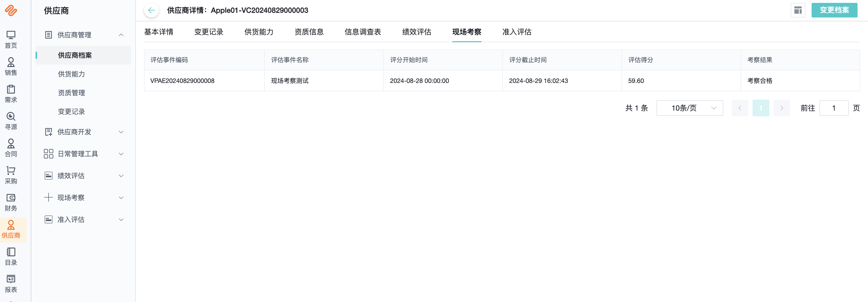Expand the 现场考察 sidebar chevron
Viewport: 868px width, 302px height.
[x=121, y=198]
